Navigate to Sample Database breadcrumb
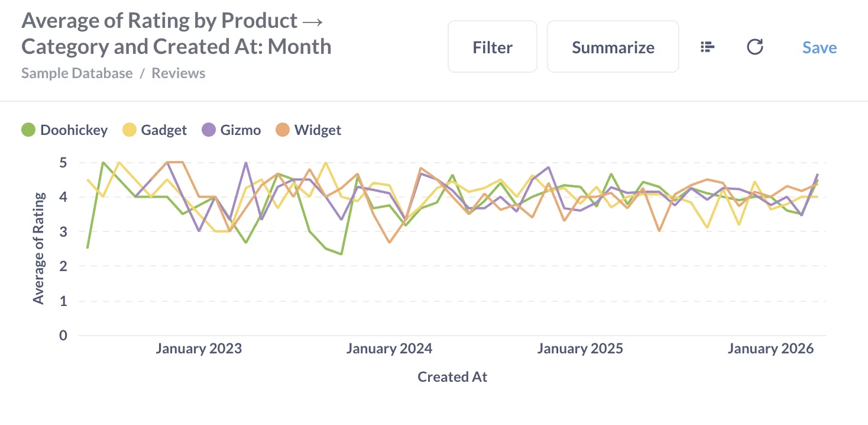Image resolution: width=868 pixels, height=425 pixels. click(76, 73)
